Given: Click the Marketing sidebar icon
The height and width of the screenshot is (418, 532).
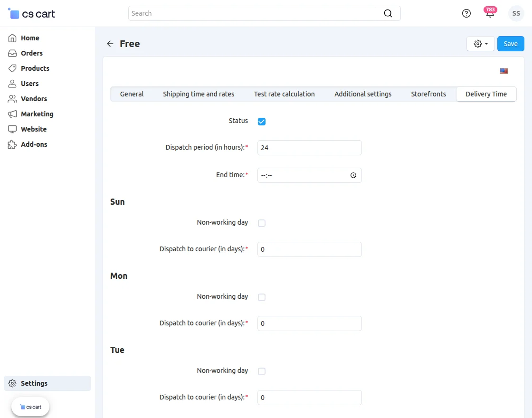Looking at the screenshot, I should click(x=12, y=114).
